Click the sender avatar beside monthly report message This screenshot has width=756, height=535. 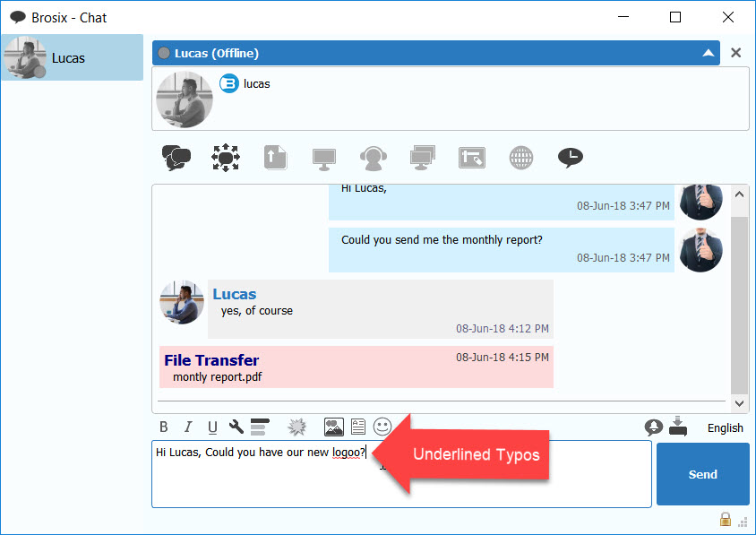click(x=700, y=250)
